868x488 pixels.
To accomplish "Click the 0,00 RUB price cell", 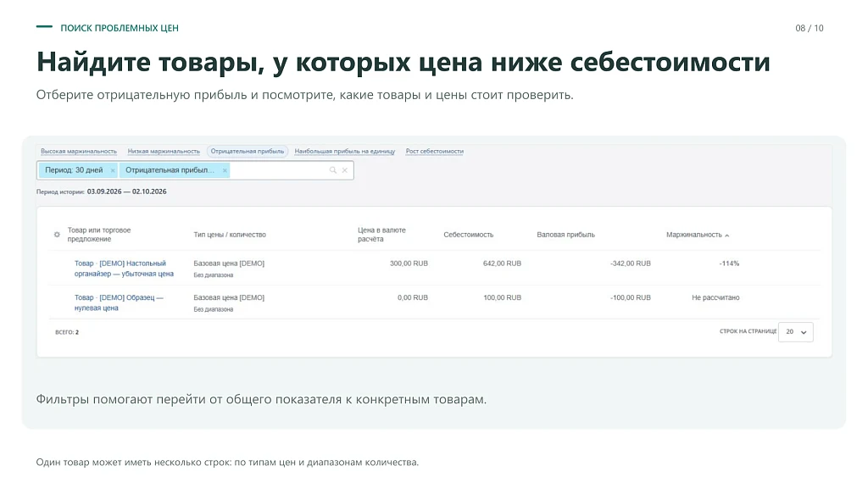I will coord(413,297).
